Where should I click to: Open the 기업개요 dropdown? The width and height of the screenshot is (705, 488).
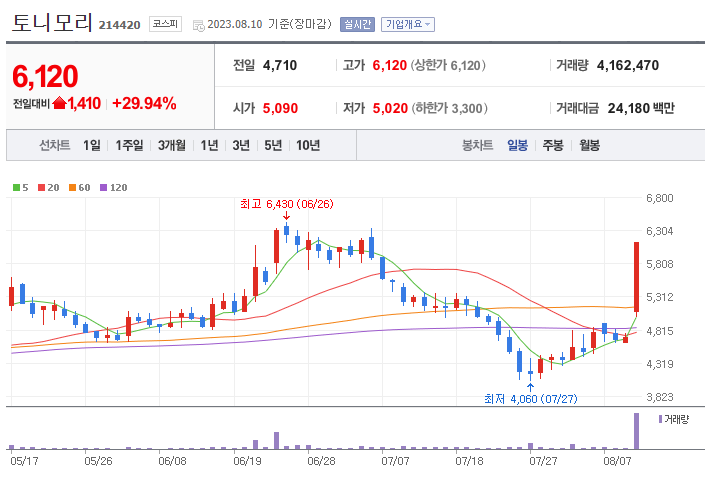408,24
